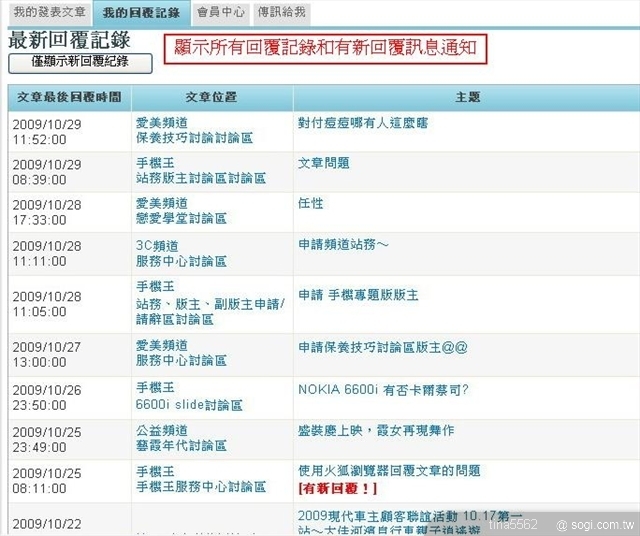Click the 2009/10/27 13:00:00 timestamp

click(47, 354)
